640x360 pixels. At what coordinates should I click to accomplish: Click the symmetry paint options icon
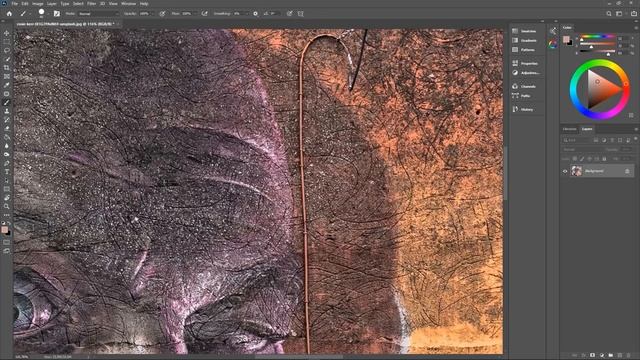coord(301,13)
